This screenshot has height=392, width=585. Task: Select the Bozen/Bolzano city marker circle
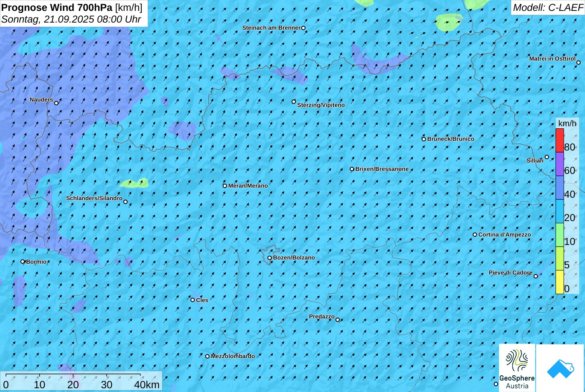[270, 258]
